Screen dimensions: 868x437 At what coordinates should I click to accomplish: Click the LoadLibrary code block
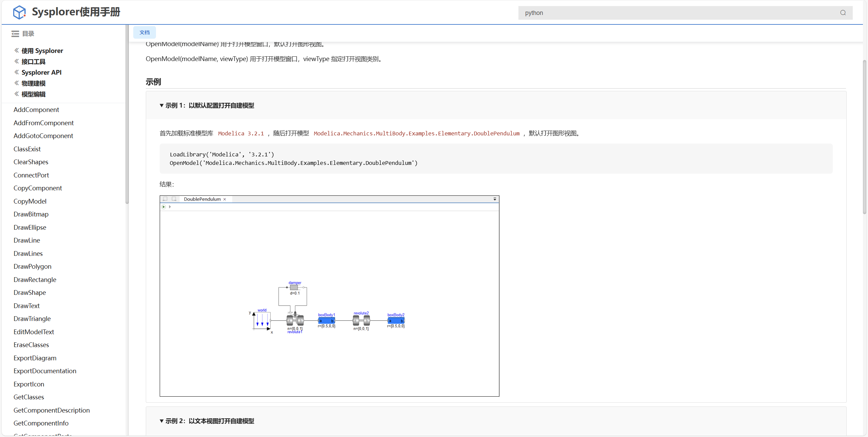tap(496, 158)
